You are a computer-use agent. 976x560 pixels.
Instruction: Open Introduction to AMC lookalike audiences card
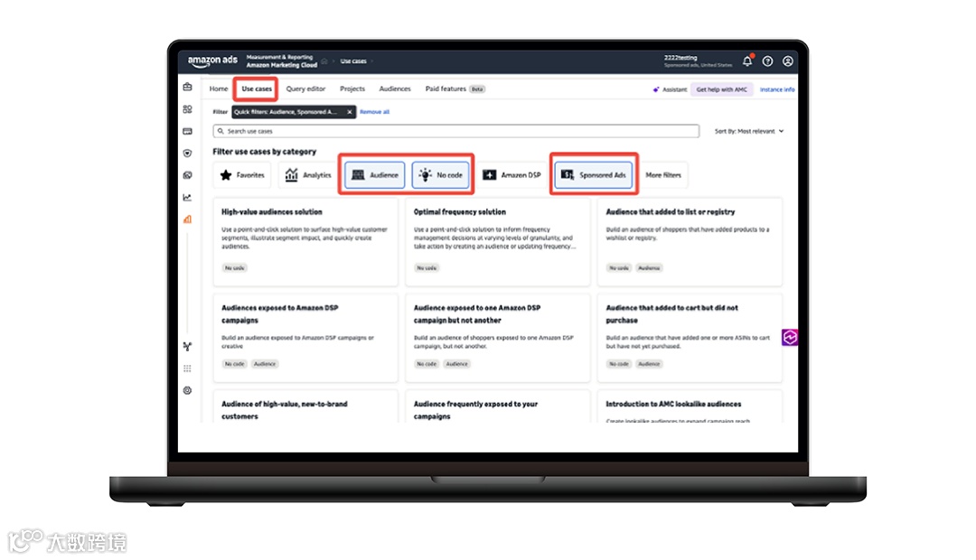click(x=690, y=407)
